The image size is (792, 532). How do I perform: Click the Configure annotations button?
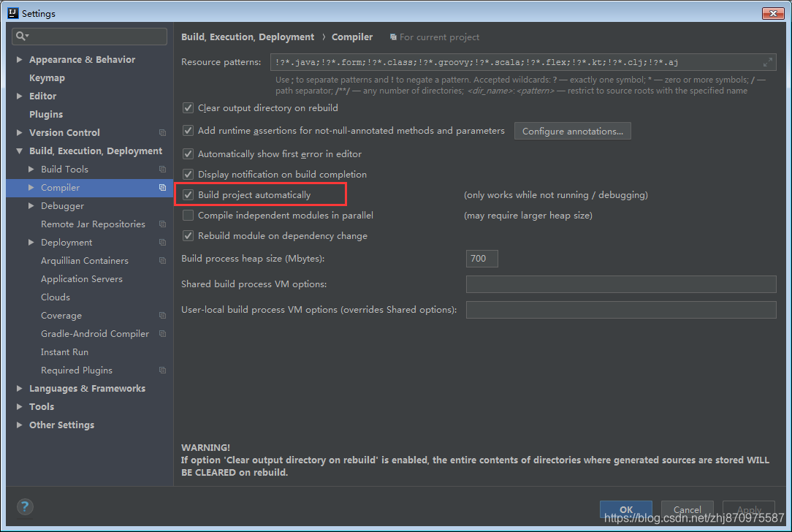pyautogui.click(x=572, y=131)
